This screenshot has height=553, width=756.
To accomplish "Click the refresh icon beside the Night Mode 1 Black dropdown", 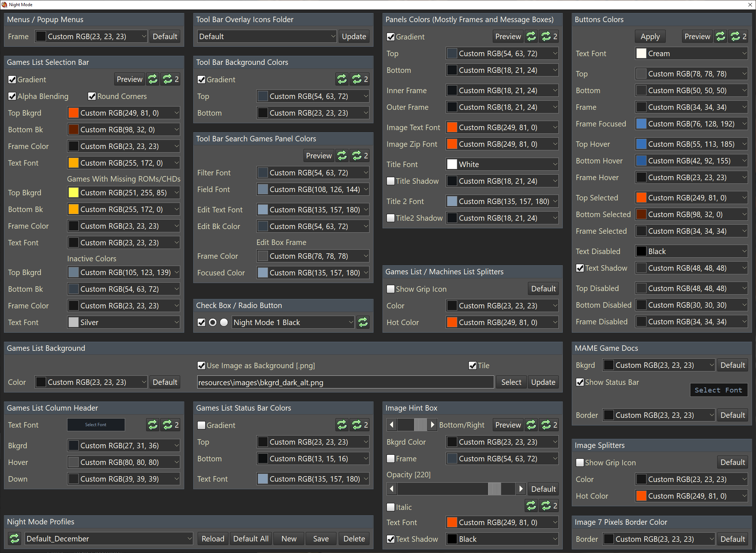I will (363, 322).
